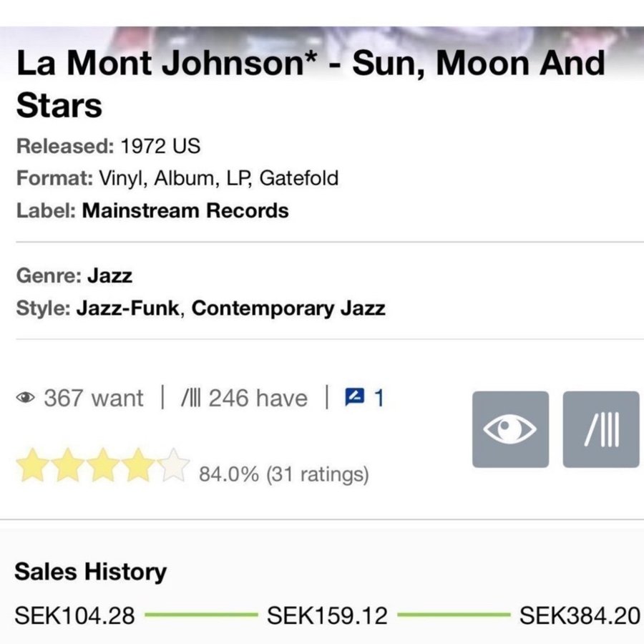
Task: Click the small shelf icon beside 246 have
Action: coord(191,398)
